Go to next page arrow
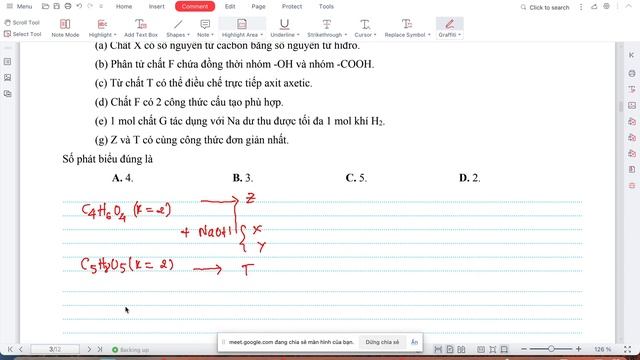 pos(89,349)
